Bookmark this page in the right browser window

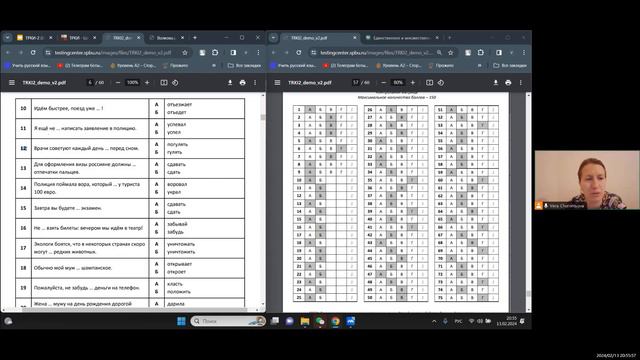[x=451, y=53]
